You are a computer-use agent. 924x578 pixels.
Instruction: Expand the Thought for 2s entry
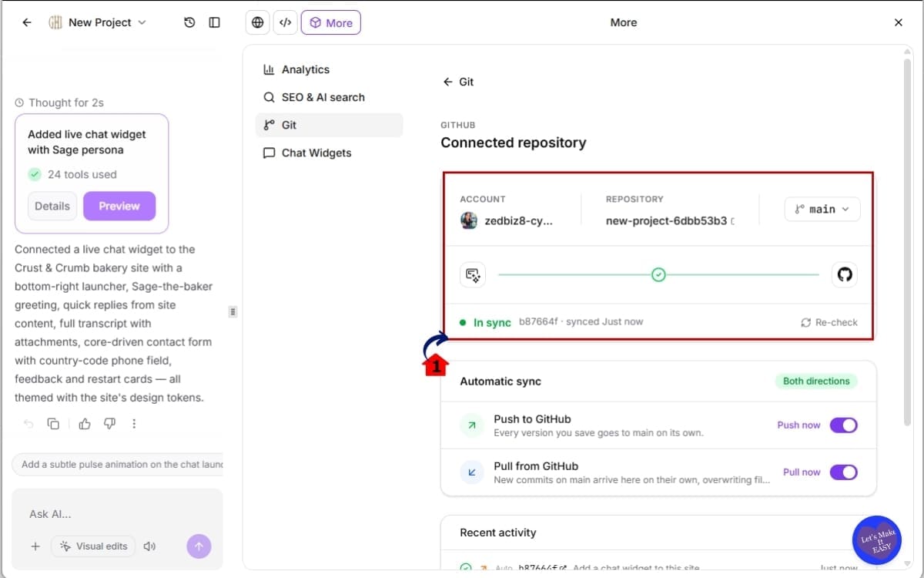pos(59,102)
